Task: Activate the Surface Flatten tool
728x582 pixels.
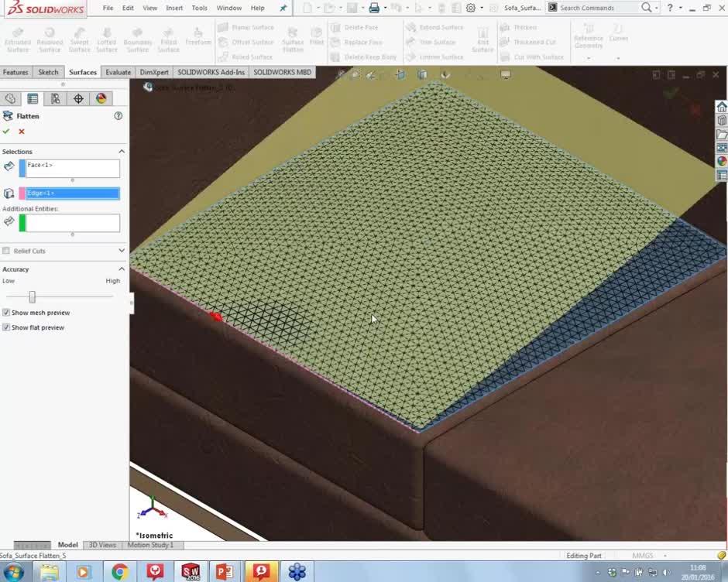Action: click(293, 37)
